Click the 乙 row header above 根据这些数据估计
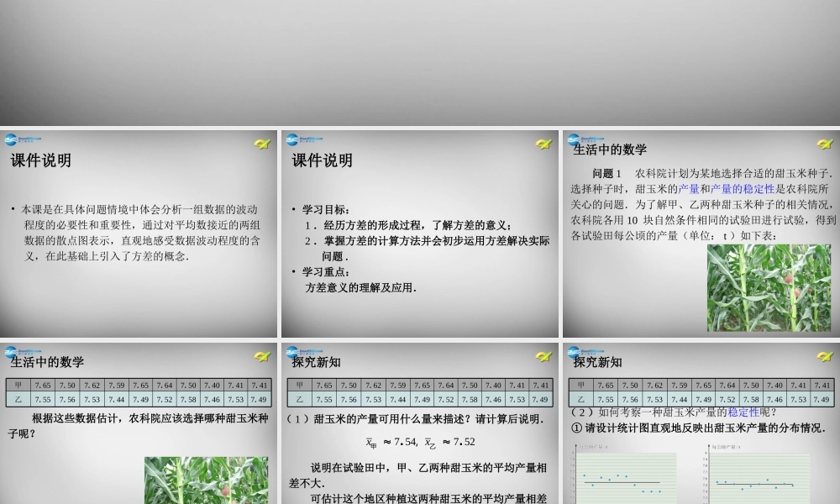The height and width of the screenshot is (504, 840). 18,400
